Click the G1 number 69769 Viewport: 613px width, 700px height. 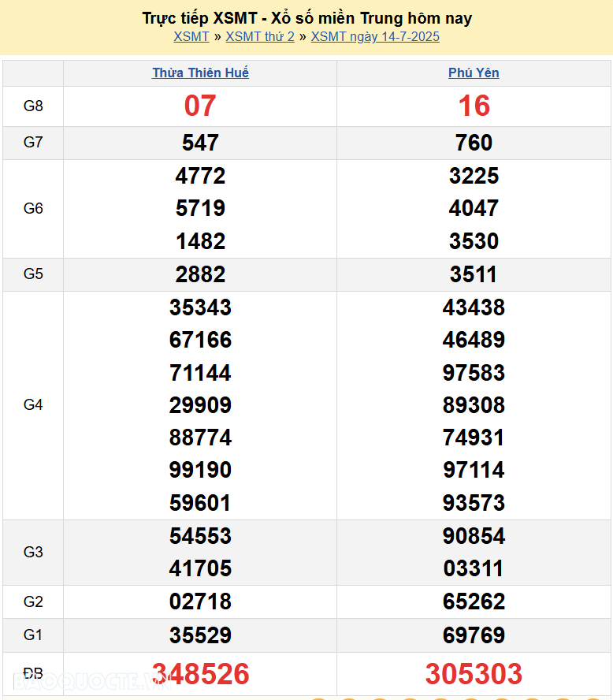click(x=474, y=635)
